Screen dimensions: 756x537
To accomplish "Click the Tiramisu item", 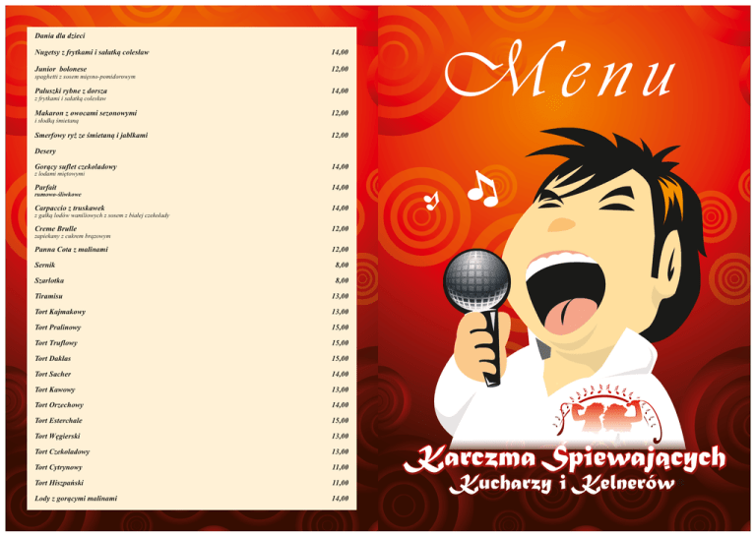I will coord(50,295).
